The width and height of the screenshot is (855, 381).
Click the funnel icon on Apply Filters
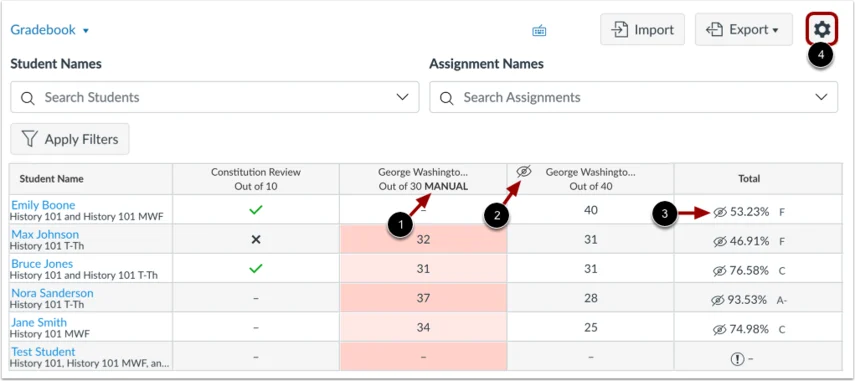pos(29,139)
